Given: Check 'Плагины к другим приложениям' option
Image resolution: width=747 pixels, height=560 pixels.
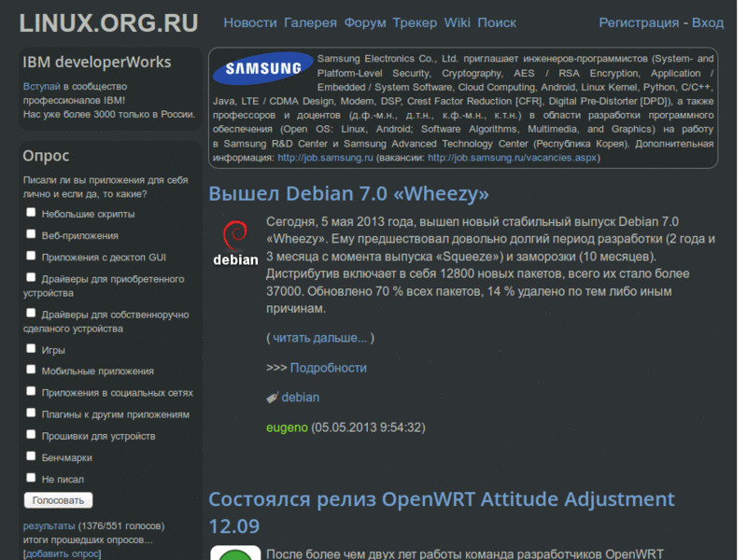Looking at the screenshot, I should pos(31,413).
